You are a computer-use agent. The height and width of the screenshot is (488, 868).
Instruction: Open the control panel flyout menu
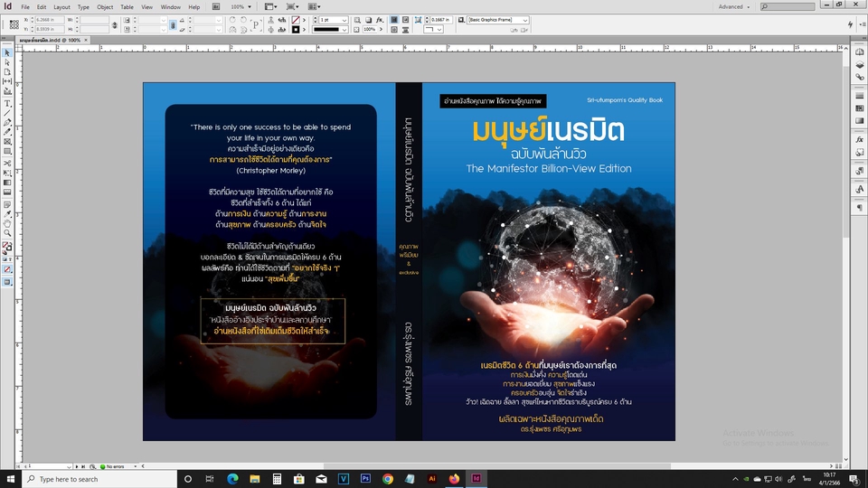point(862,24)
